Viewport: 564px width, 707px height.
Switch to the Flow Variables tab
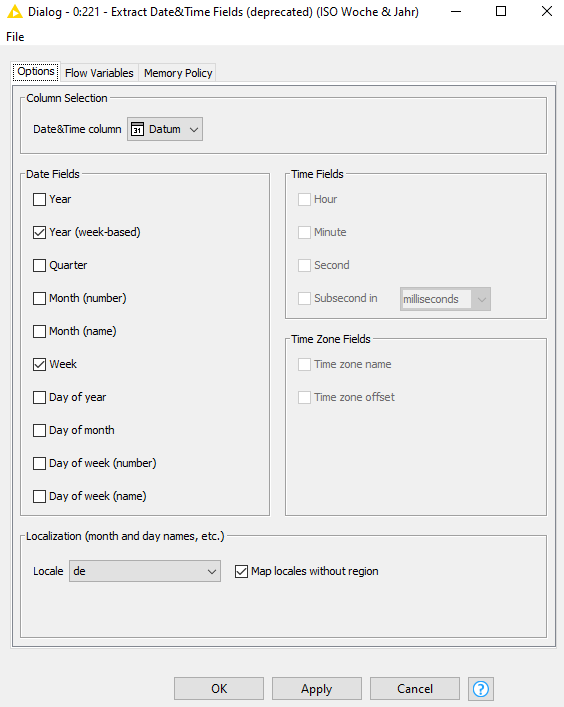[x=99, y=73]
